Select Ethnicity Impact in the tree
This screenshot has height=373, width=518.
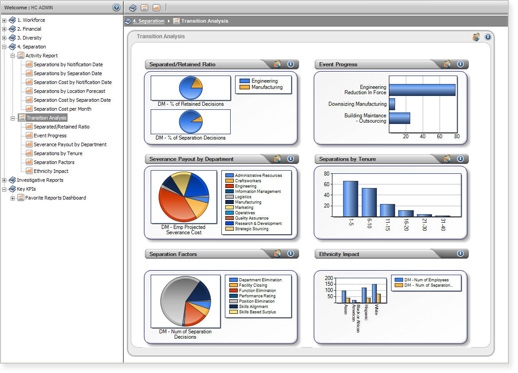(51, 171)
